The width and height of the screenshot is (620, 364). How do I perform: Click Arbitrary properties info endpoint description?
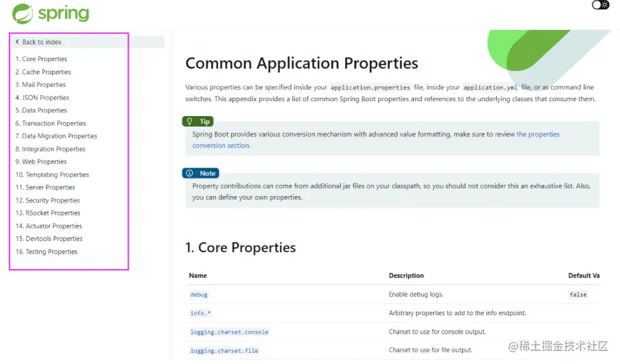coord(457,313)
